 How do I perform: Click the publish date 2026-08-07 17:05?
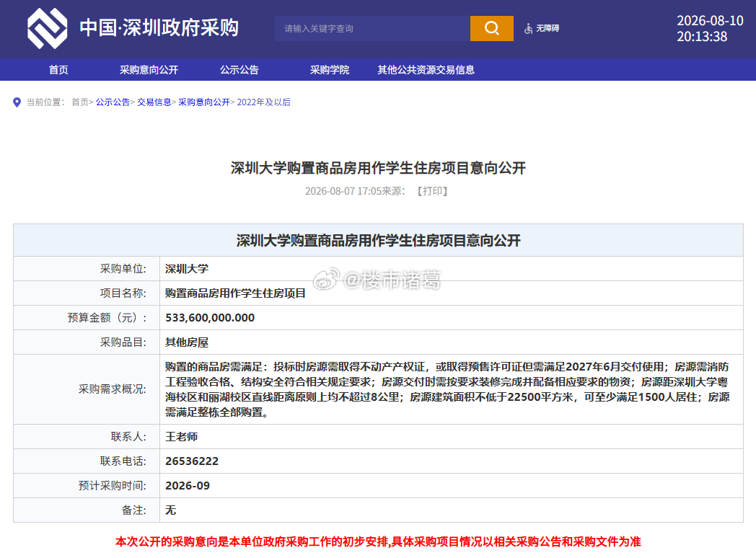343,191
